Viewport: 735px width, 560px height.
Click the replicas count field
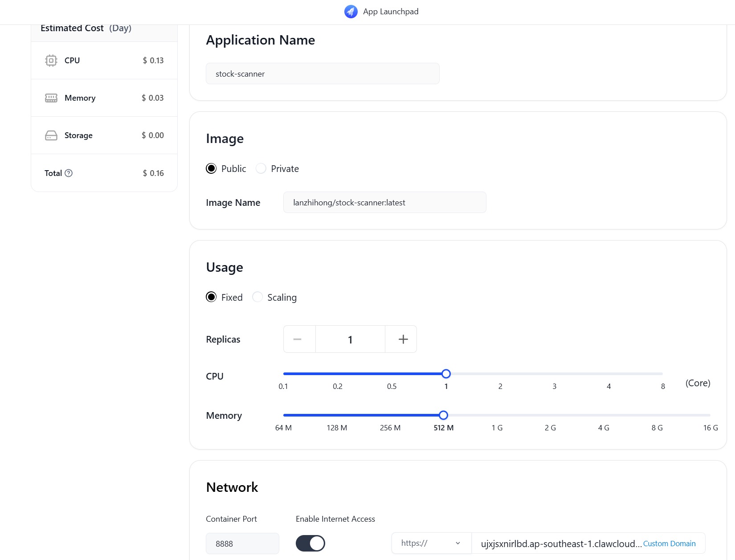[350, 339]
